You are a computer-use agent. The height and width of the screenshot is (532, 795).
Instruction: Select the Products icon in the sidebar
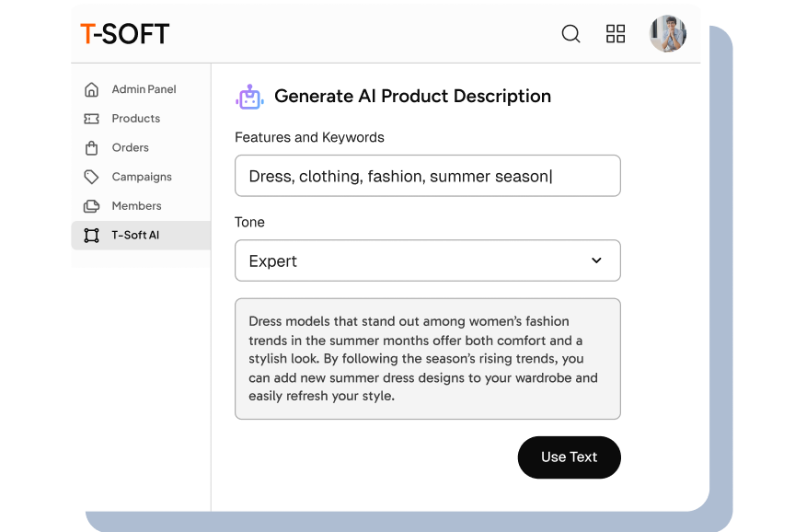click(92, 119)
